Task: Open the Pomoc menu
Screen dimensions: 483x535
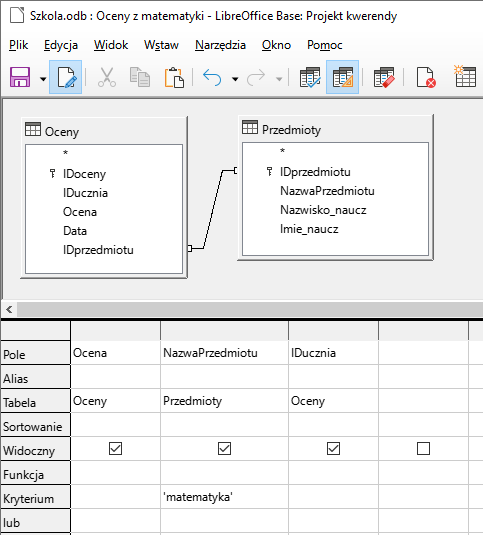Action: coord(325,45)
